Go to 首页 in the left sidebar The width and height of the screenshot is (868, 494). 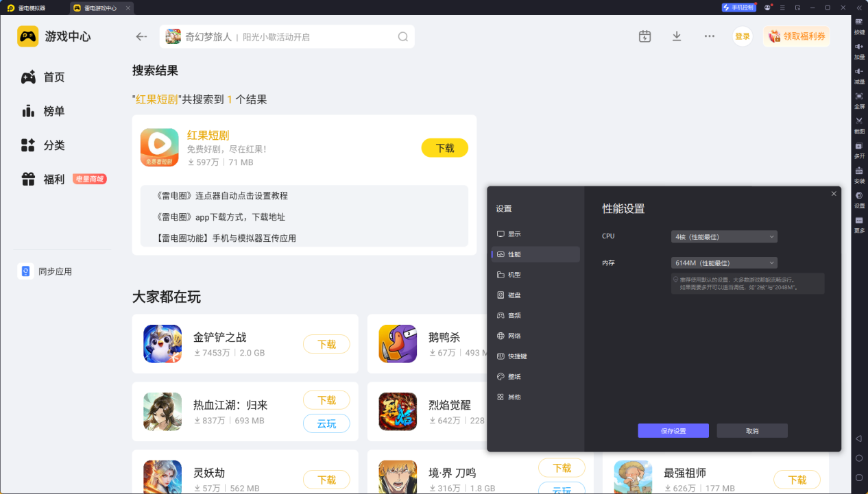[43, 77]
